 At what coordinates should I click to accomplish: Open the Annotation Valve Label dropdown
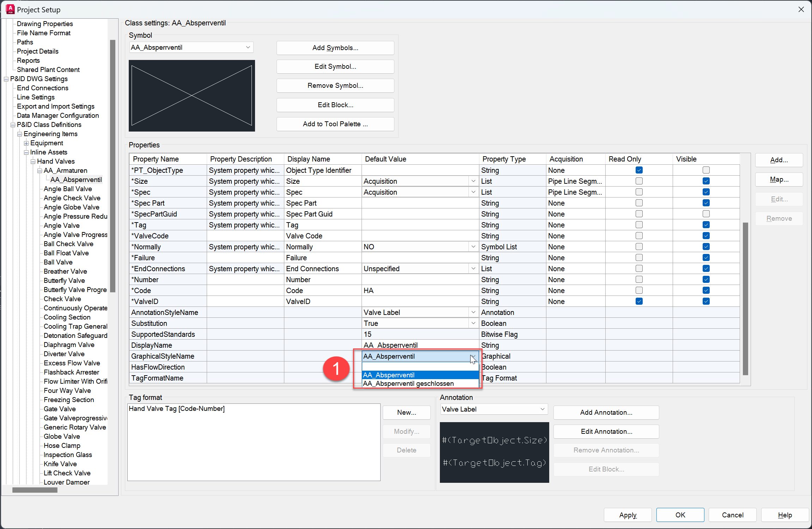[x=542, y=409]
